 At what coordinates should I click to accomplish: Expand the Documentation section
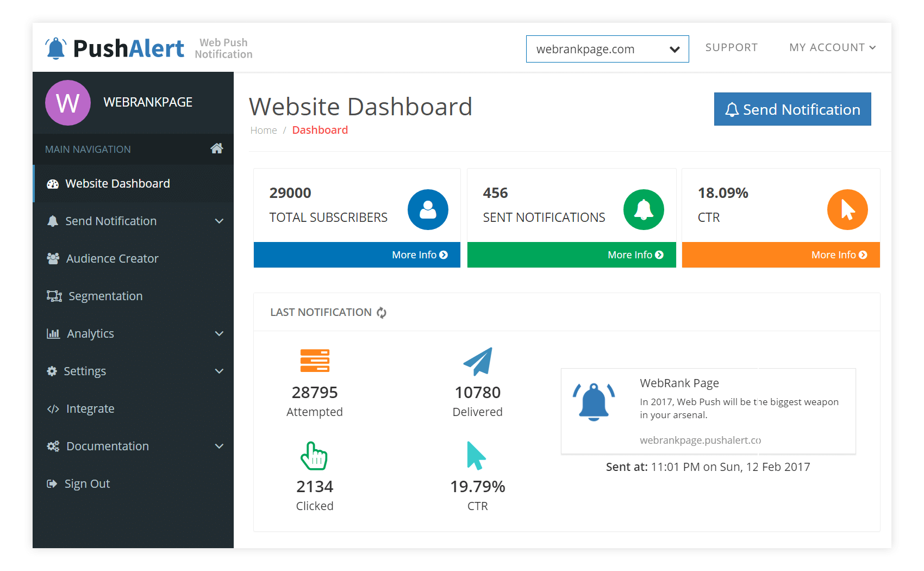click(x=220, y=446)
